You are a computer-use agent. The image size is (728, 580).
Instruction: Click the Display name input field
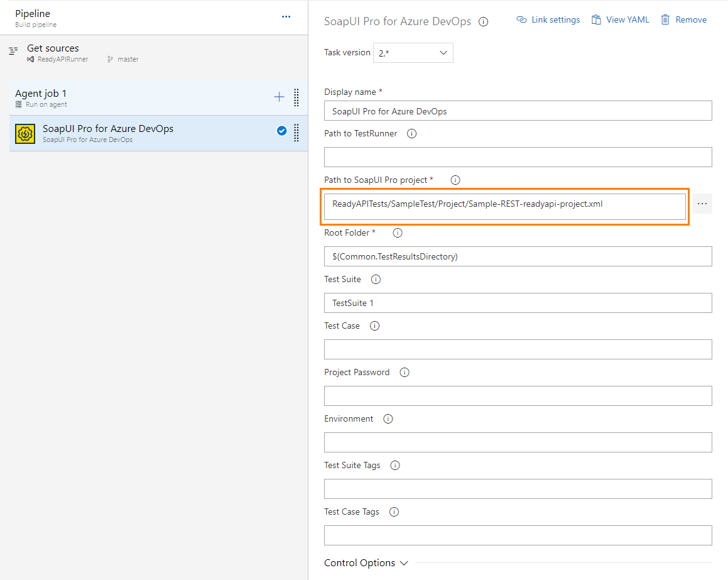point(518,111)
